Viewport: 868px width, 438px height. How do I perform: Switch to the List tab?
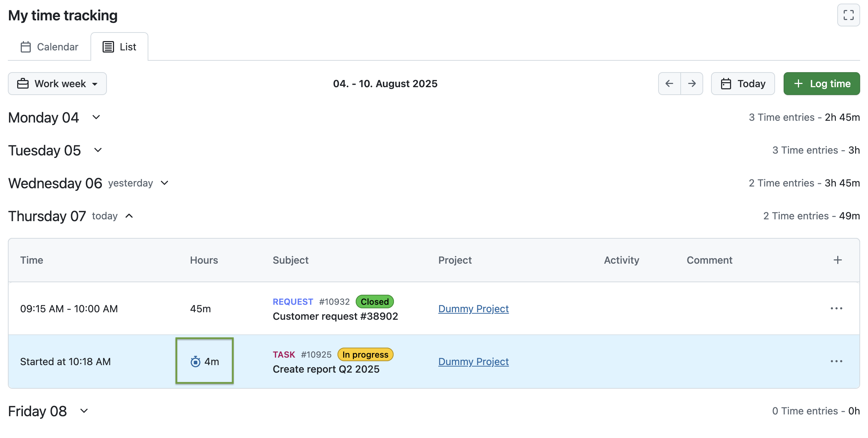coord(119,46)
